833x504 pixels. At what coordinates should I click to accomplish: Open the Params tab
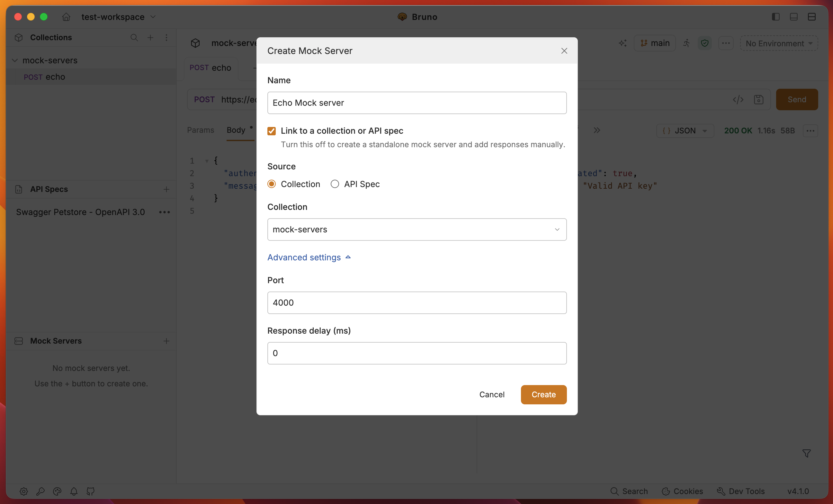coord(201,130)
